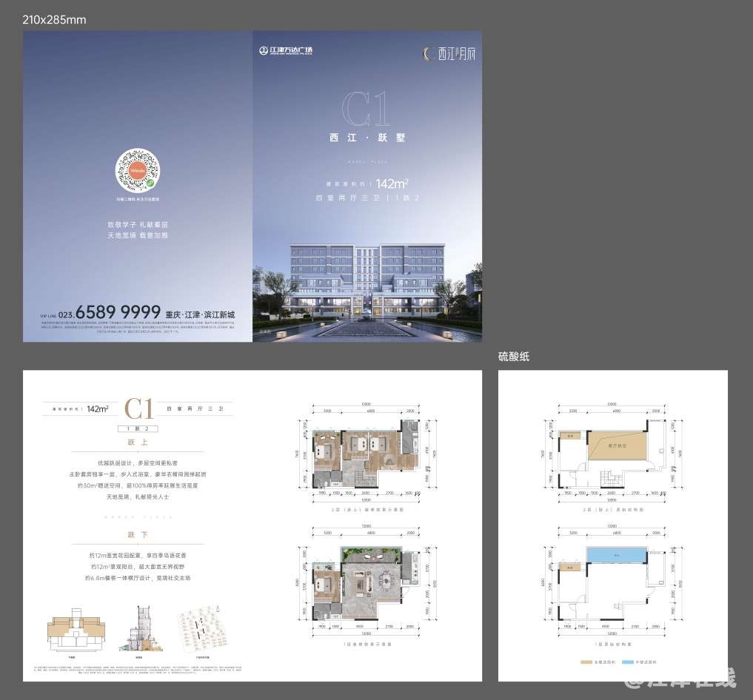The width and height of the screenshot is (753, 700).
Task: Click the tan legend swatch under the vellum plans
Action: (x=586, y=662)
